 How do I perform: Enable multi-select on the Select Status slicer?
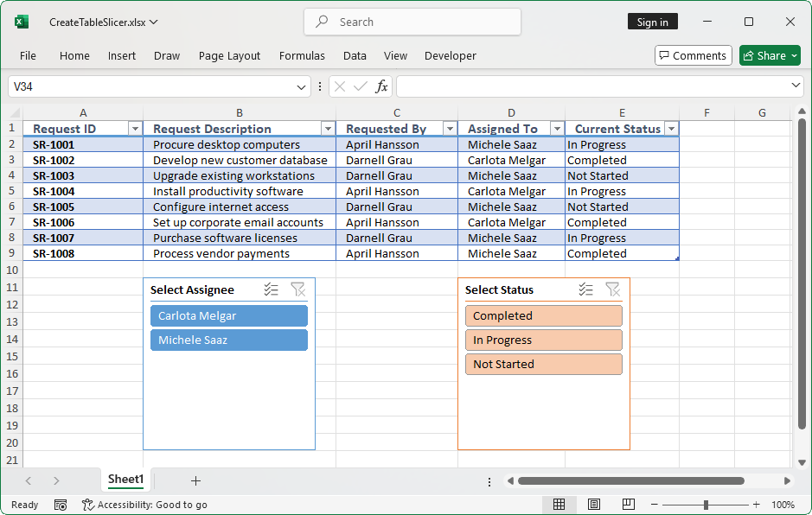coord(585,289)
